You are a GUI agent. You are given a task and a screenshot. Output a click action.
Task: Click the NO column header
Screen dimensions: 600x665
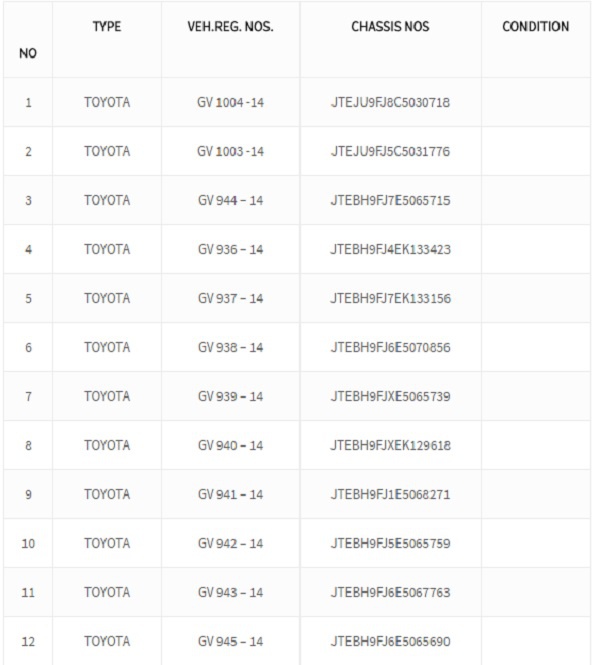(28, 53)
